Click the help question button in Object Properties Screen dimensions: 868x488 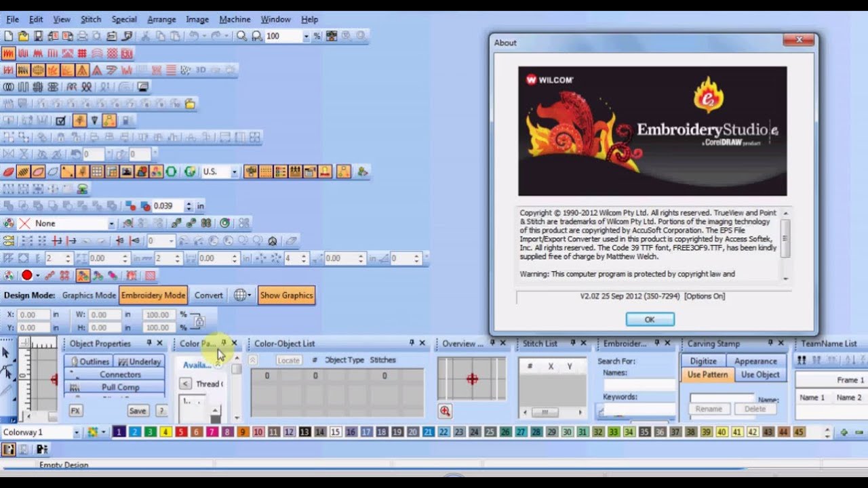click(161, 411)
